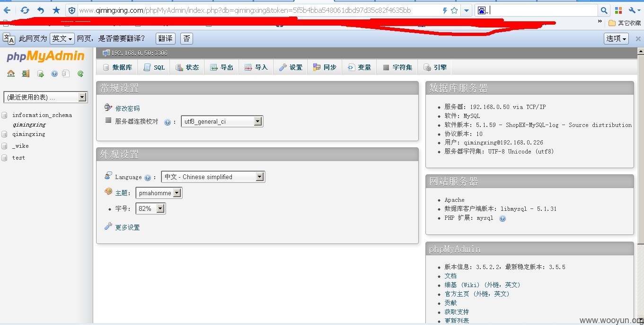
Task: Click the 修改密码 change password link
Action: pyautogui.click(x=128, y=108)
